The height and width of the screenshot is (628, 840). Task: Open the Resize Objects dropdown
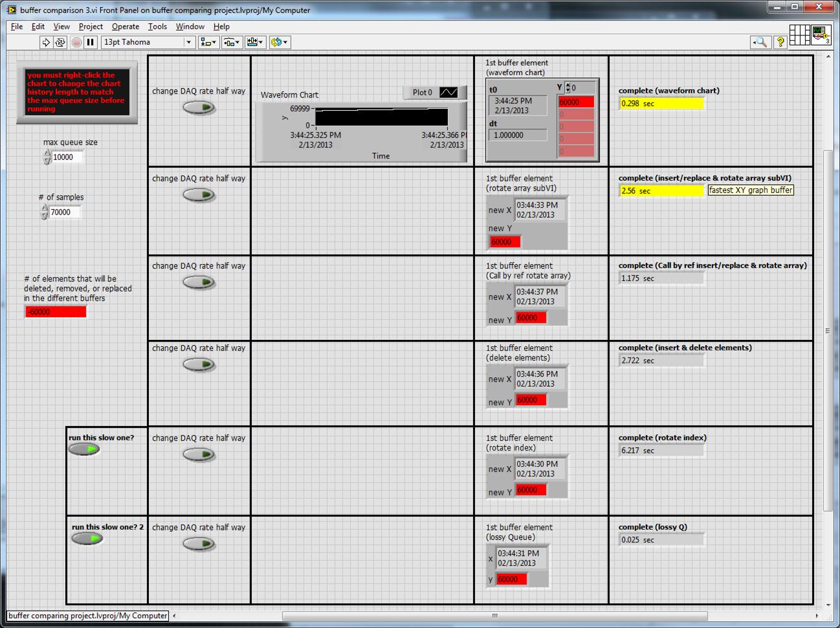coord(255,42)
